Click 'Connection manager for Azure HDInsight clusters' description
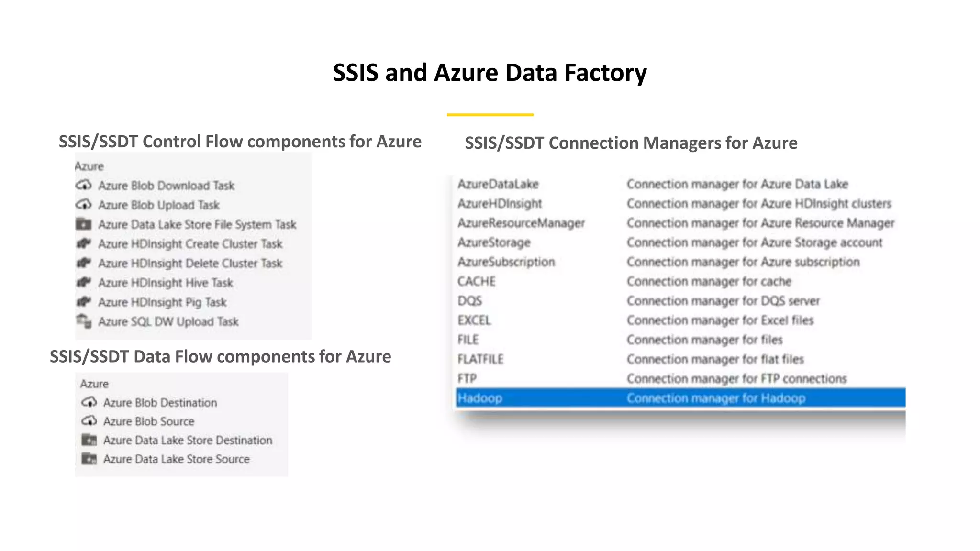Screen dimensions: 980x551 759,204
